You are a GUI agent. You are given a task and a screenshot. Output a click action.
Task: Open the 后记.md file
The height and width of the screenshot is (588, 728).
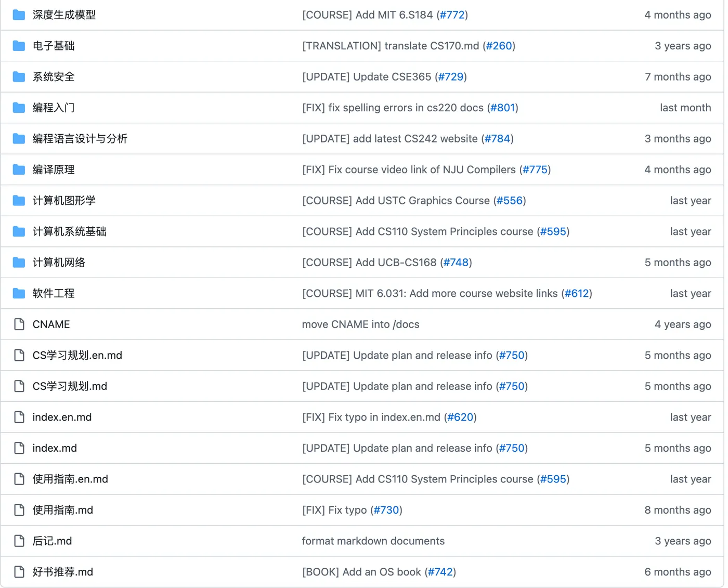[52, 541]
